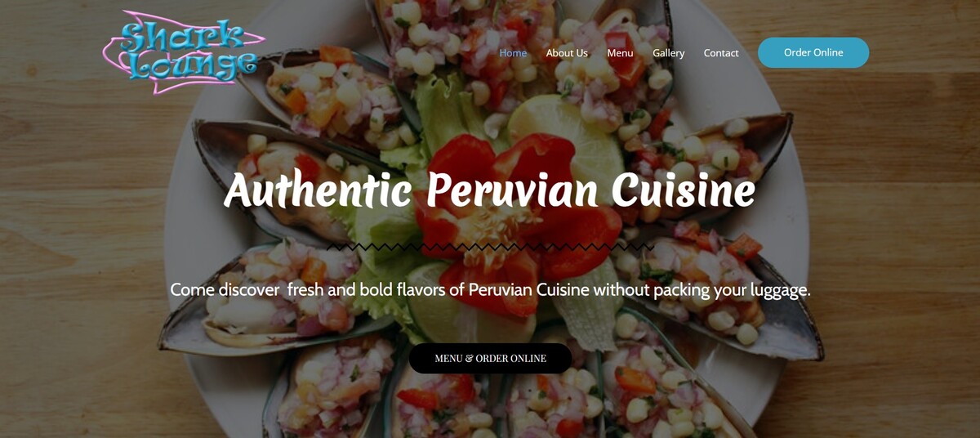Click the Shark Lounge neon logo
The image size is (980, 438).
click(x=184, y=52)
